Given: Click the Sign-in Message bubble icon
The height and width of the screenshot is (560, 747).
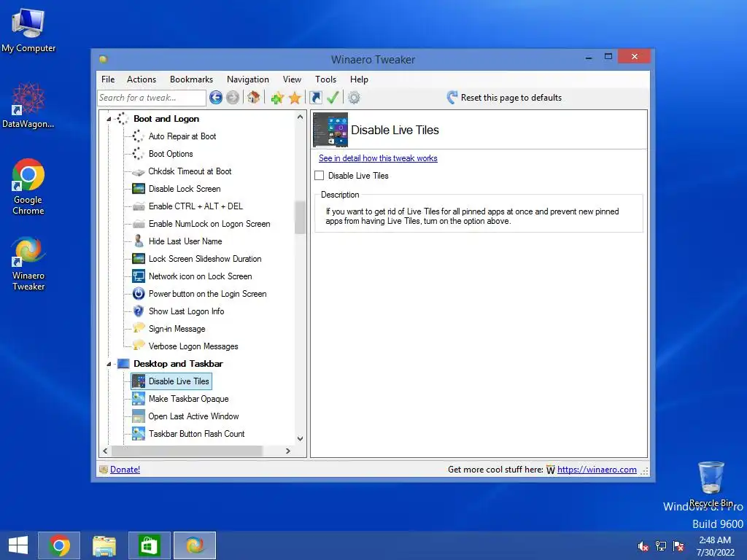Looking at the screenshot, I should pos(138,328).
